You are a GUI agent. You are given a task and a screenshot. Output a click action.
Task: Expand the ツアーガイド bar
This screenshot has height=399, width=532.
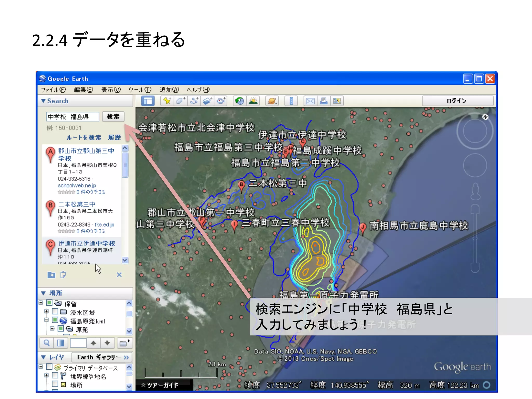tap(164, 385)
